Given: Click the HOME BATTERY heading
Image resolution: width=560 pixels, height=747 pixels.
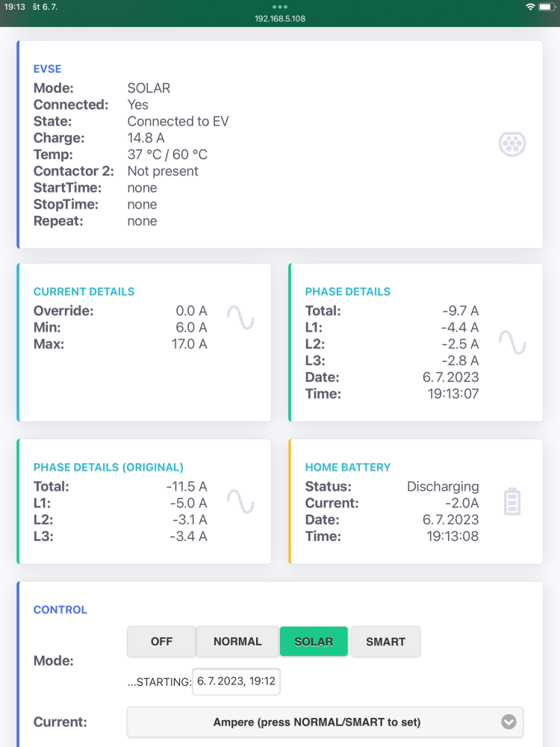Looking at the screenshot, I should coord(348,467).
